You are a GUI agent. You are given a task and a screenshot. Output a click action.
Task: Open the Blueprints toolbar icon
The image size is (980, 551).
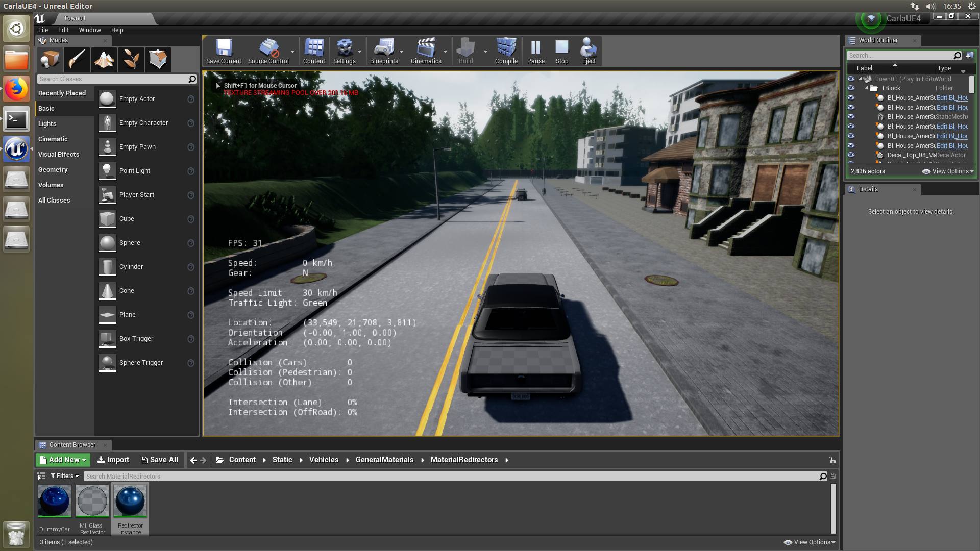click(x=384, y=51)
